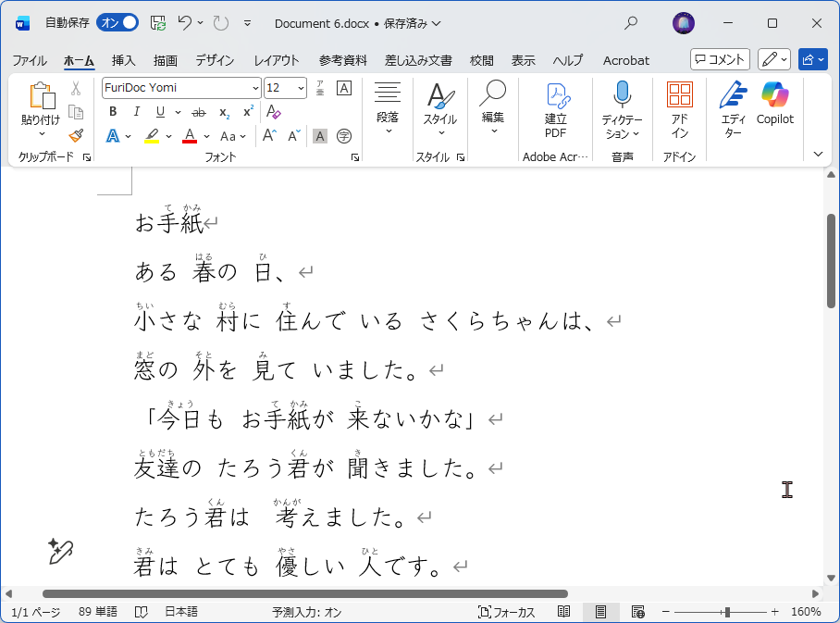The image size is (840, 623).
Task: Apply the yellow highlight color
Action: point(152,136)
